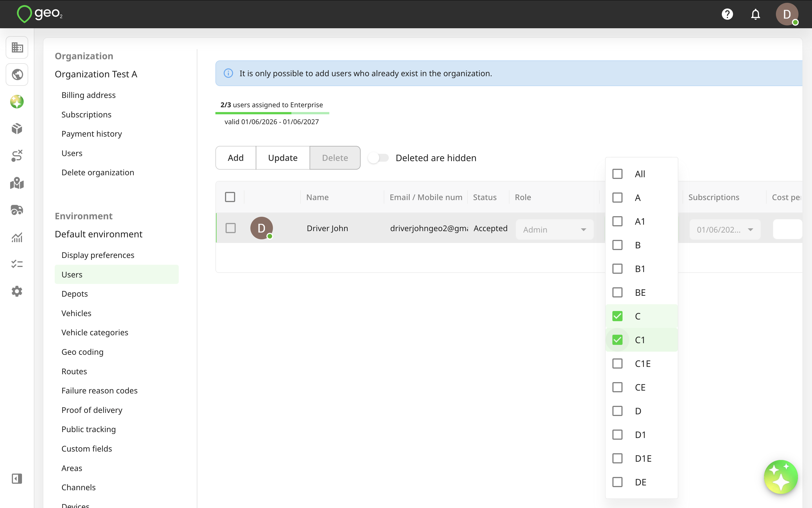Click the Update button

(x=283, y=158)
